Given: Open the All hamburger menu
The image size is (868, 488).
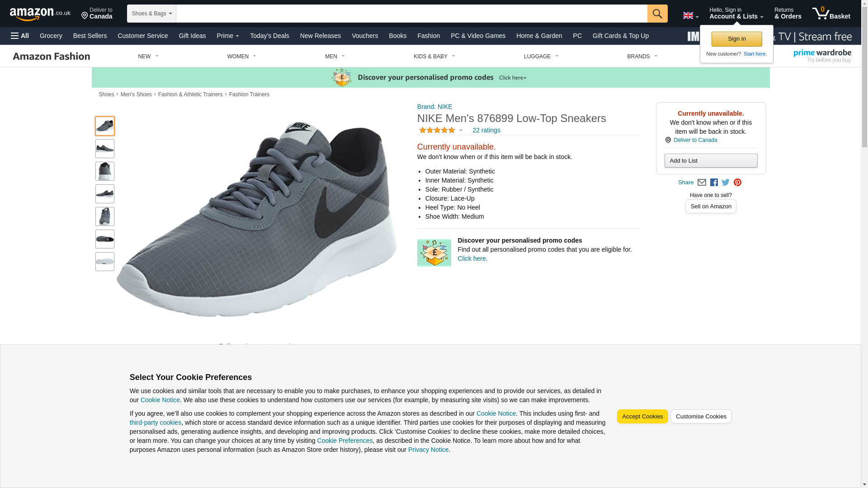Looking at the screenshot, I should pyautogui.click(x=20, y=36).
